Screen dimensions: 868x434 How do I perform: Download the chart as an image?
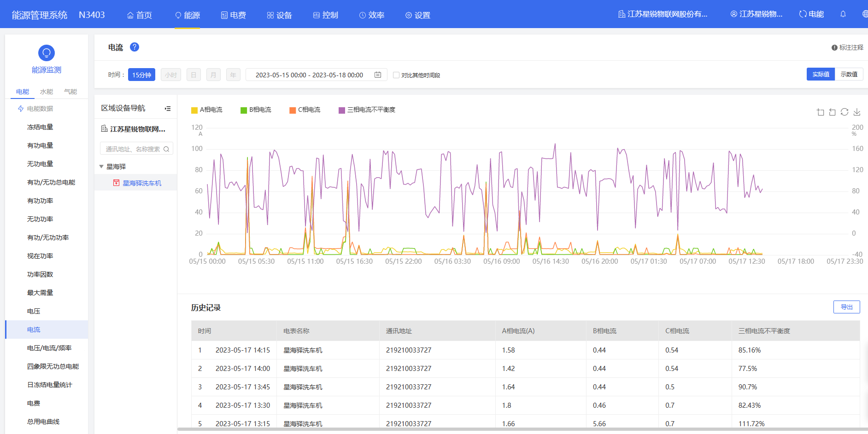[x=857, y=112]
